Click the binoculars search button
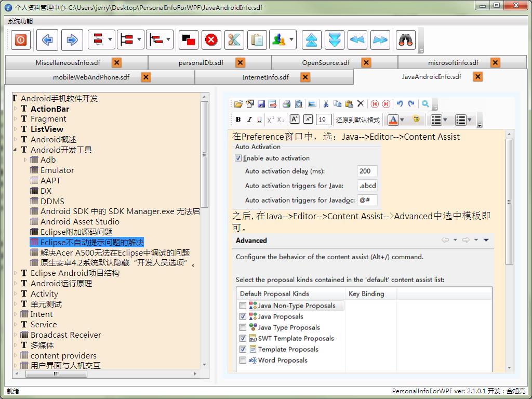The height and width of the screenshot is (399, 532). coord(405,39)
